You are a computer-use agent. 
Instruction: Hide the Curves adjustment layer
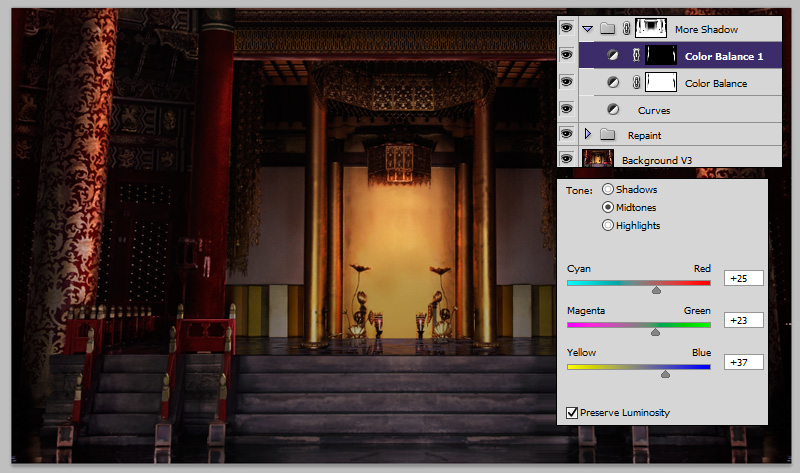pos(566,109)
